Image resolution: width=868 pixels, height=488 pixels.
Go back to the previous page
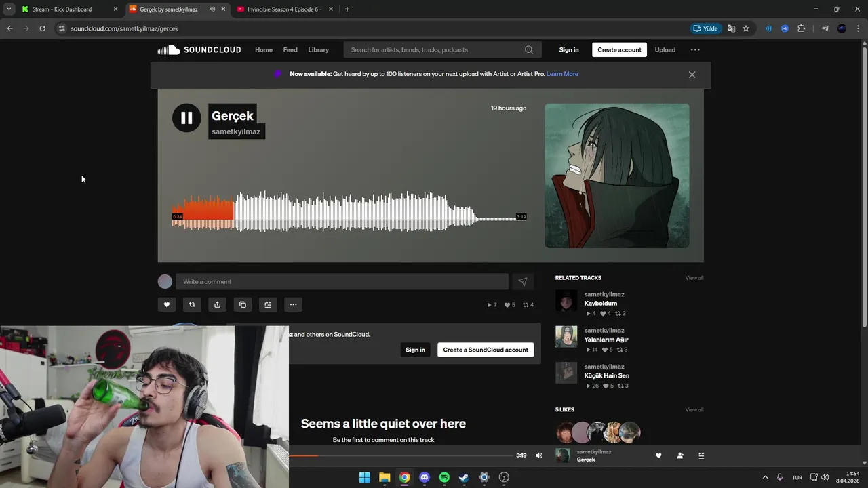(9, 28)
